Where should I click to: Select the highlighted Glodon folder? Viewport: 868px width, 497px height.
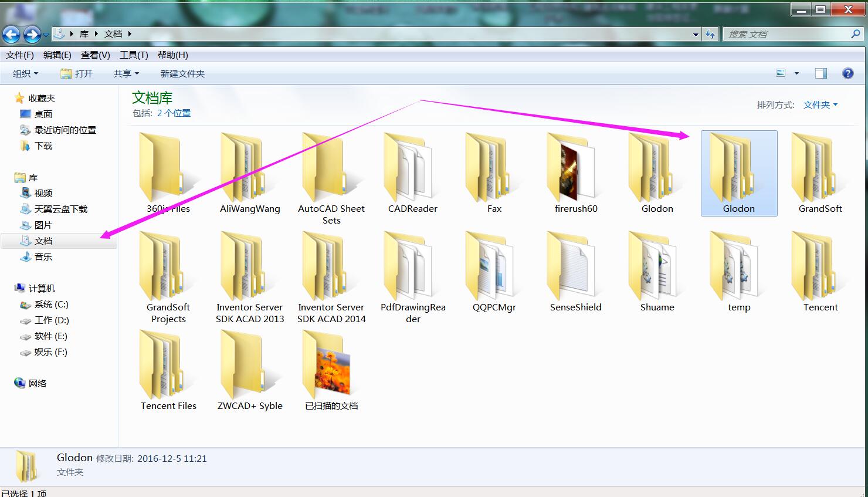pyautogui.click(x=739, y=173)
